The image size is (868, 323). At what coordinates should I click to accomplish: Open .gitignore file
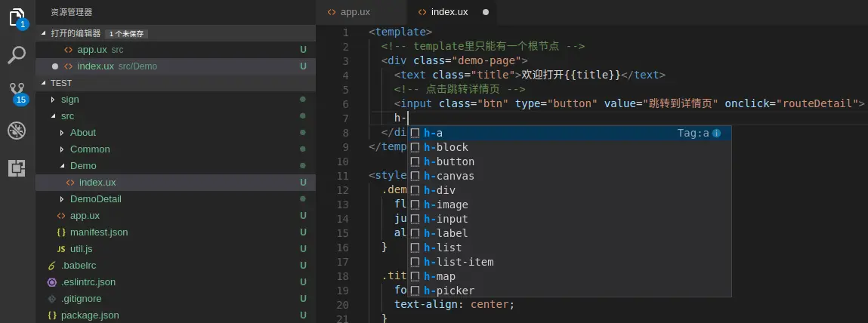coord(175,299)
